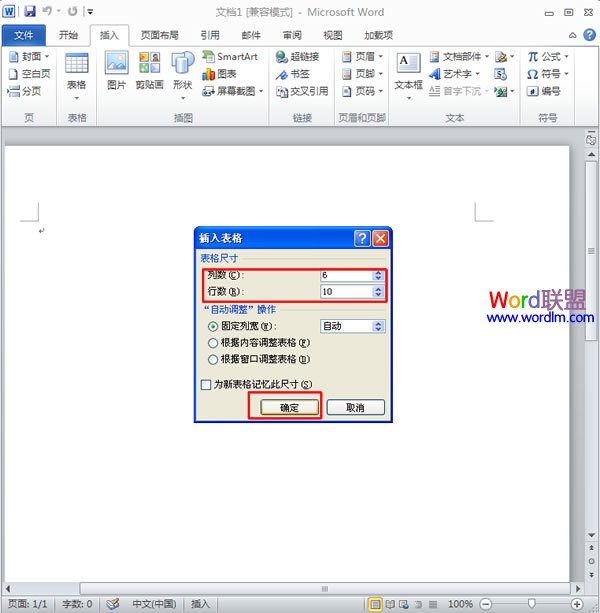
Task: Click the vertical scrollbar down arrow
Action: [591, 535]
